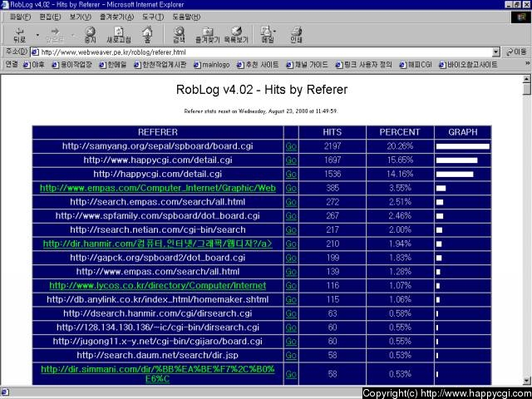Screen dimensions: 532x399
Task: Click the http://128.134.130.136 dirsearch.cgi referer text
Action: (x=158, y=328)
